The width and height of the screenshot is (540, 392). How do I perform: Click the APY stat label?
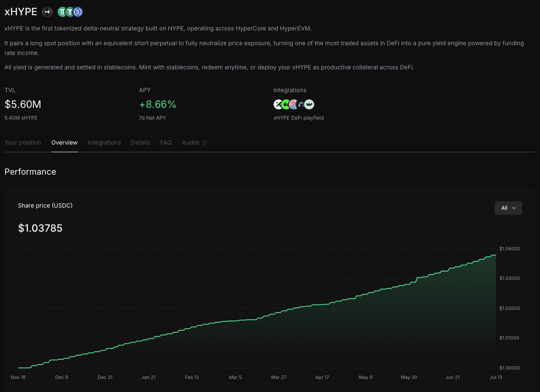145,90
